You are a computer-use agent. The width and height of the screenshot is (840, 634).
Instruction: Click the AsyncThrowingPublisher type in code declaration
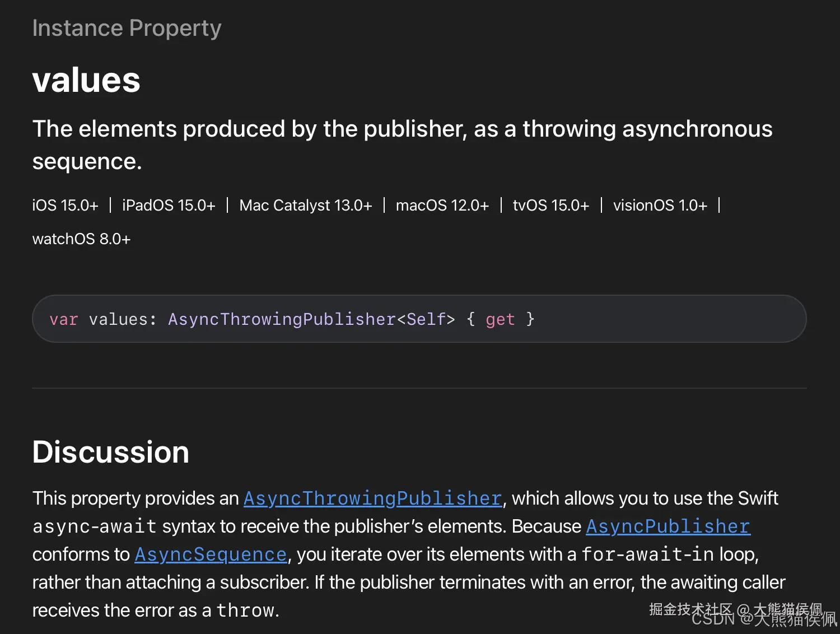[x=282, y=319]
